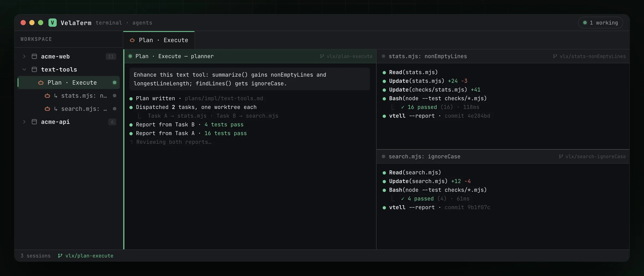This screenshot has width=644, height=276.
Task: Select the acme-api workspace row
Action: [x=69, y=122]
